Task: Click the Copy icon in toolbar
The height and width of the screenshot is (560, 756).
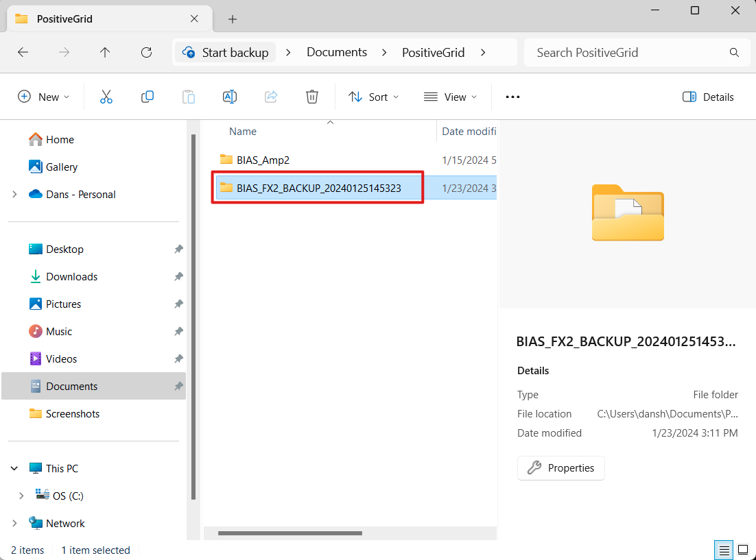Action: (147, 97)
